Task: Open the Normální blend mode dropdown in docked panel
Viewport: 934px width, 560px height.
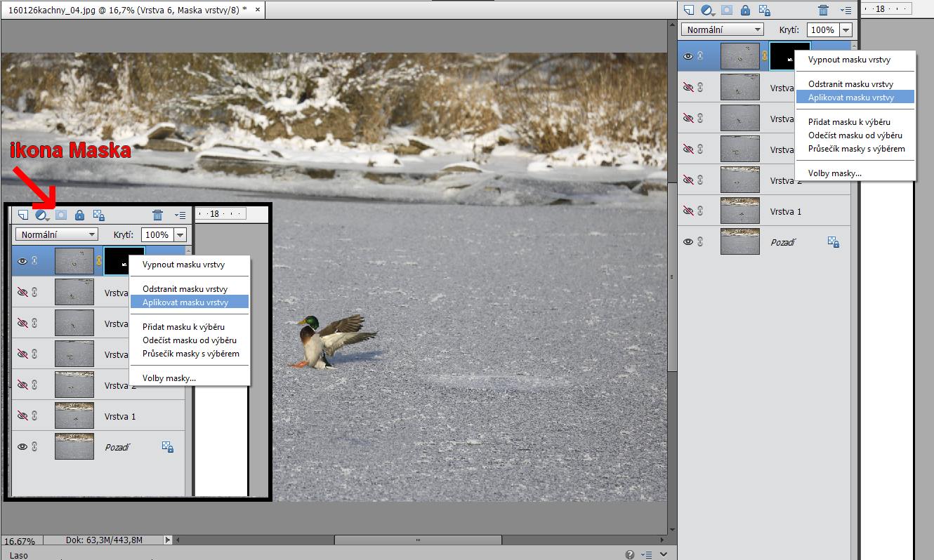Action: click(x=722, y=29)
